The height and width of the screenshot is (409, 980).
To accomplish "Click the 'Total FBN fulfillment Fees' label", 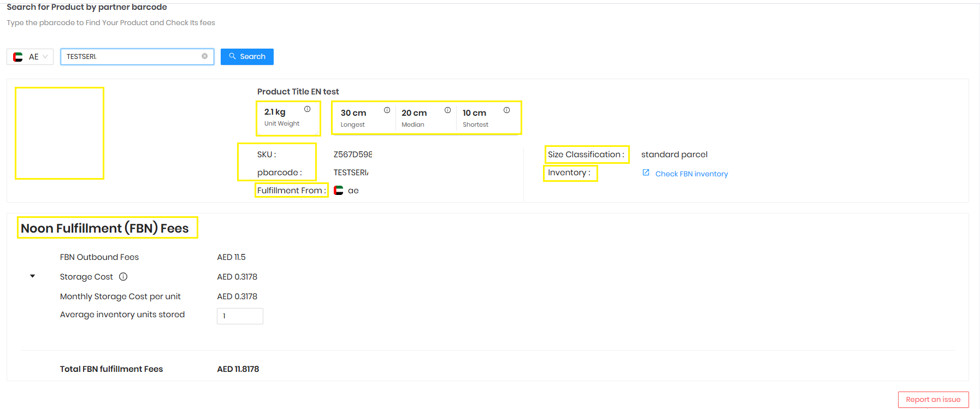I will (111, 369).
